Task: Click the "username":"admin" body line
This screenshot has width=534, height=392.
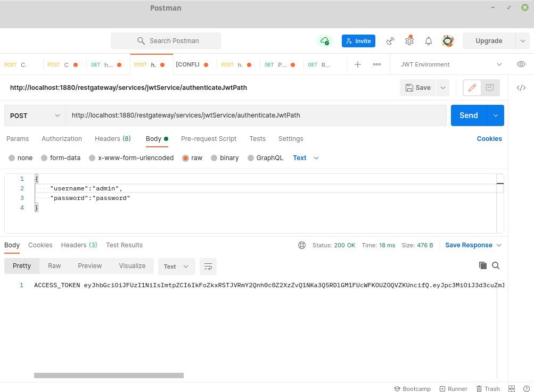Action: point(86,188)
